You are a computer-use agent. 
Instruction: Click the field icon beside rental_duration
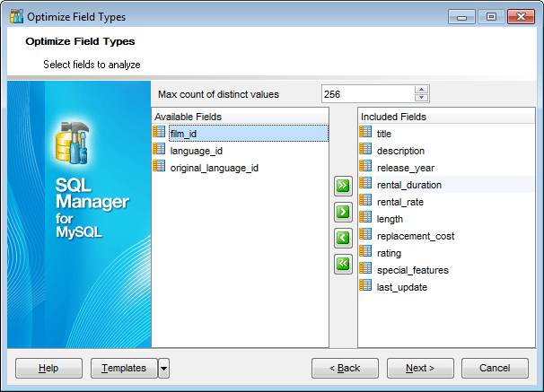tap(365, 183)
